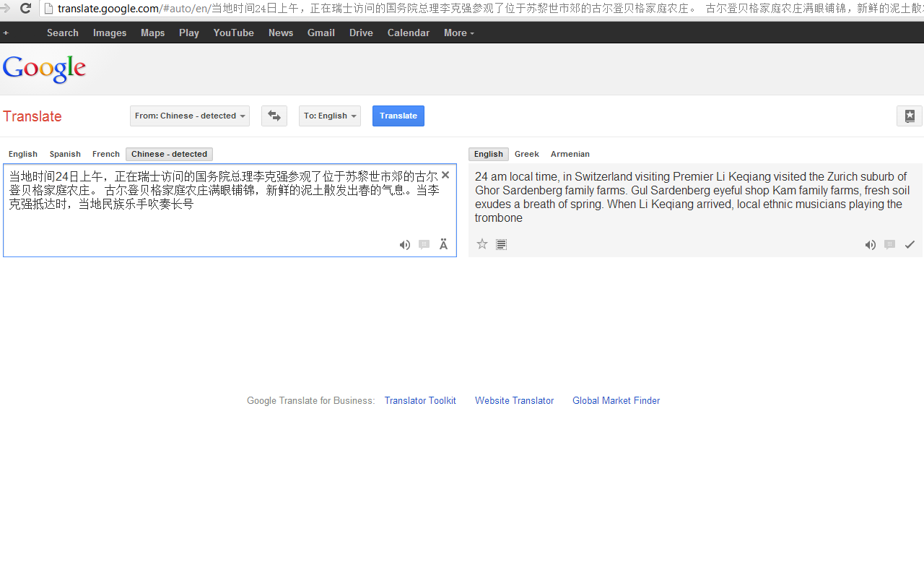Clear the source text with X

tap(445, 175)
